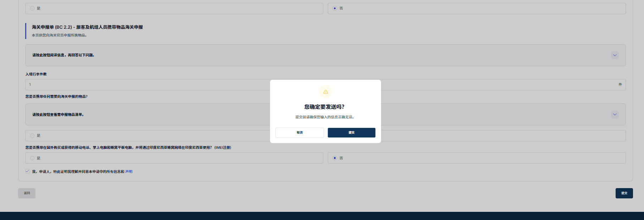
Task: Click the 请按此按钮阅读信息 panel text
Action: 64,55
